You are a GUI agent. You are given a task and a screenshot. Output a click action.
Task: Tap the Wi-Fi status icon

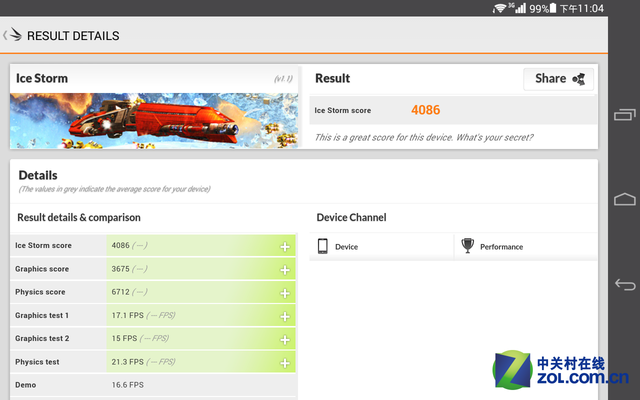[500, 8]
